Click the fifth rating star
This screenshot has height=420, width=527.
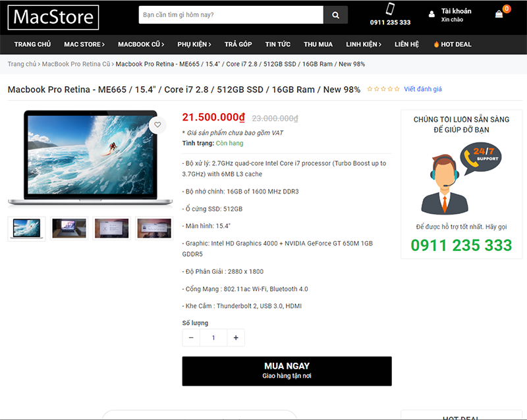(x=397, y=88)
